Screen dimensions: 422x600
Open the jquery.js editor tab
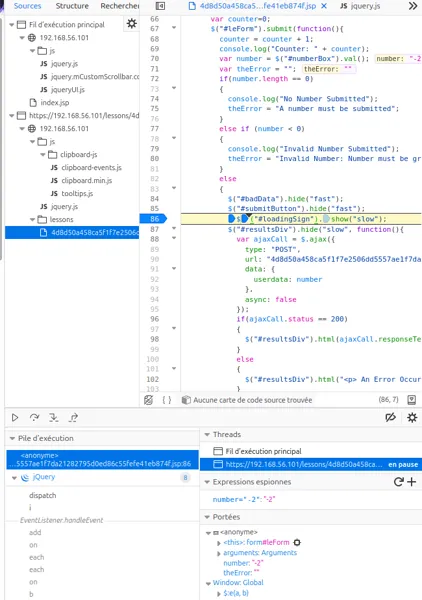pyautogui.click(x=360, y=6)
